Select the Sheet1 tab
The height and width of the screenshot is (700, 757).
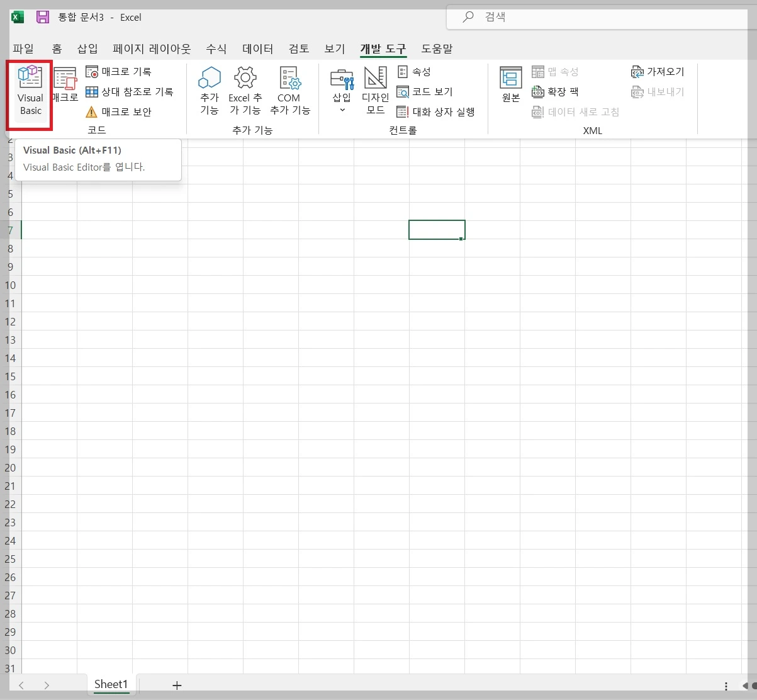[x=111, y=684]
